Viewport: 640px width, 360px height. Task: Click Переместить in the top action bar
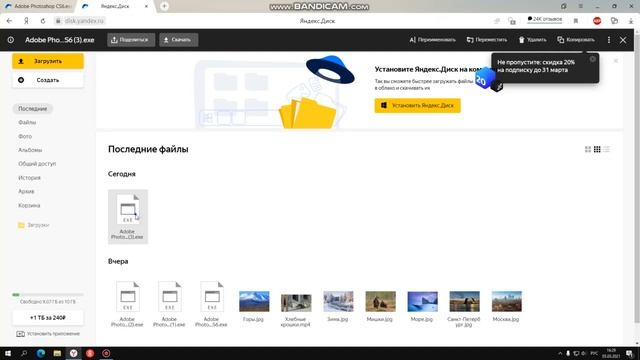click(x=487, y=40)
